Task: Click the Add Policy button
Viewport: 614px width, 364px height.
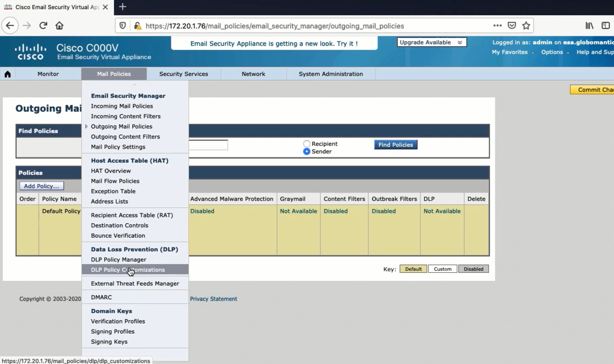Action: pos(42,186)
